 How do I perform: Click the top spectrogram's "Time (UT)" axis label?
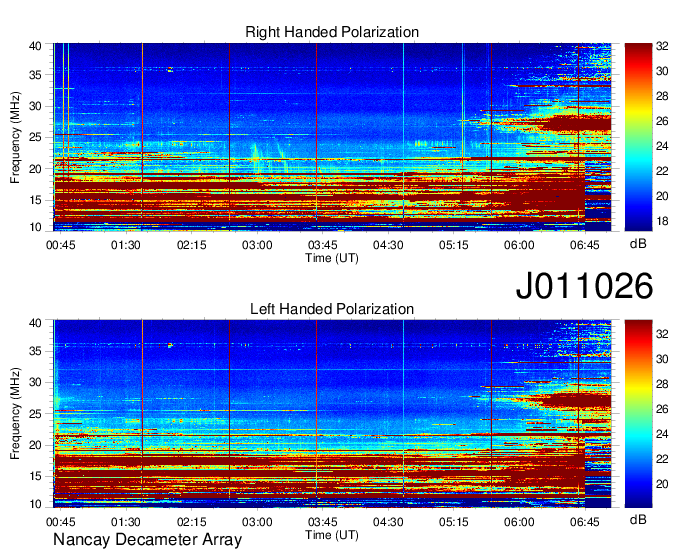pos(332,258)
